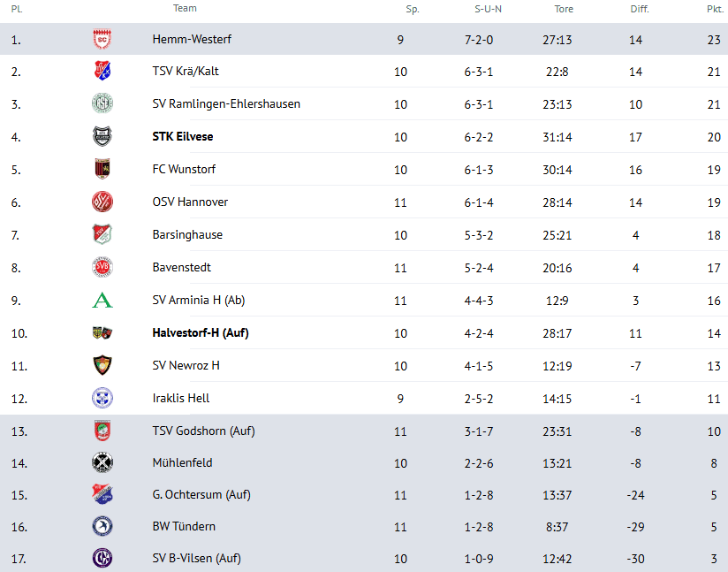
Task: Click the green SV Arminia H logo
Action: click(x=102, y=300)
